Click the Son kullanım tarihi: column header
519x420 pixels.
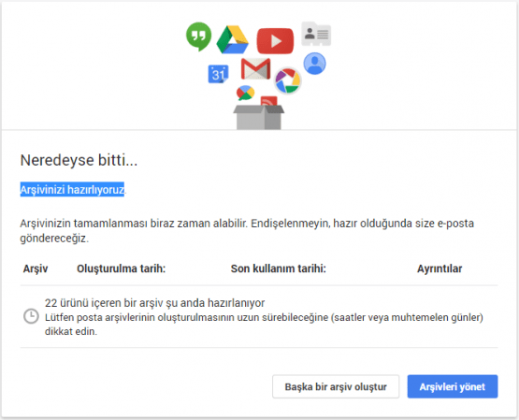click(279, 268)
